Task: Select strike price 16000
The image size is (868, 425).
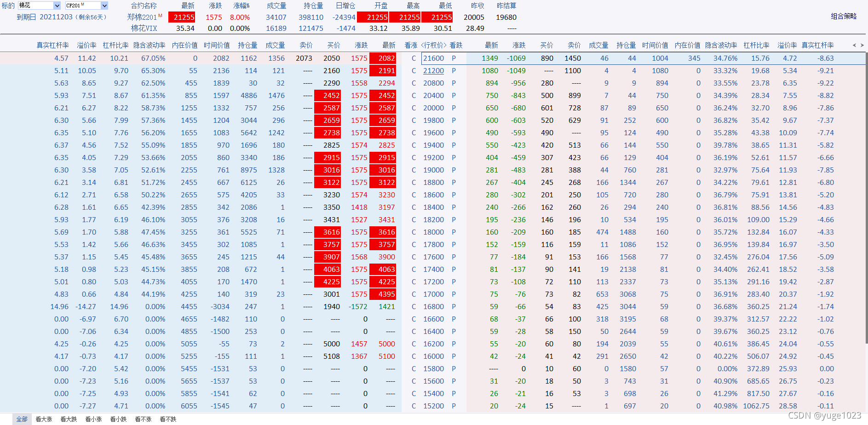Action: (434, 356)
